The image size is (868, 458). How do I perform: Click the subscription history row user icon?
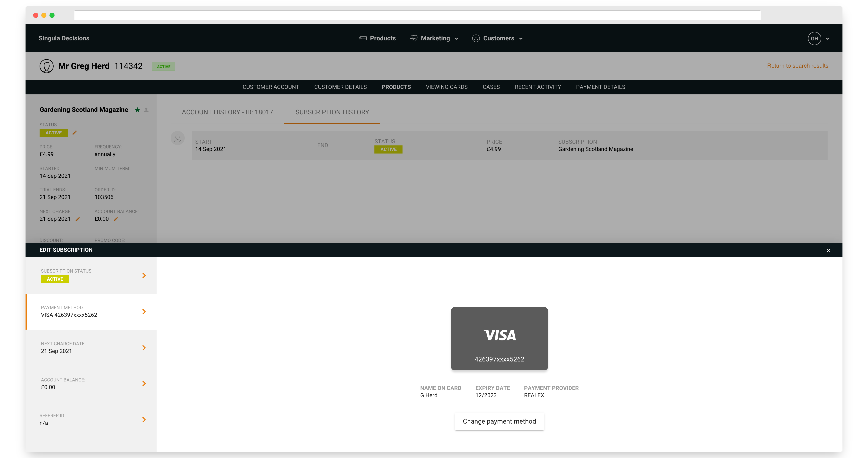[178, 138]
